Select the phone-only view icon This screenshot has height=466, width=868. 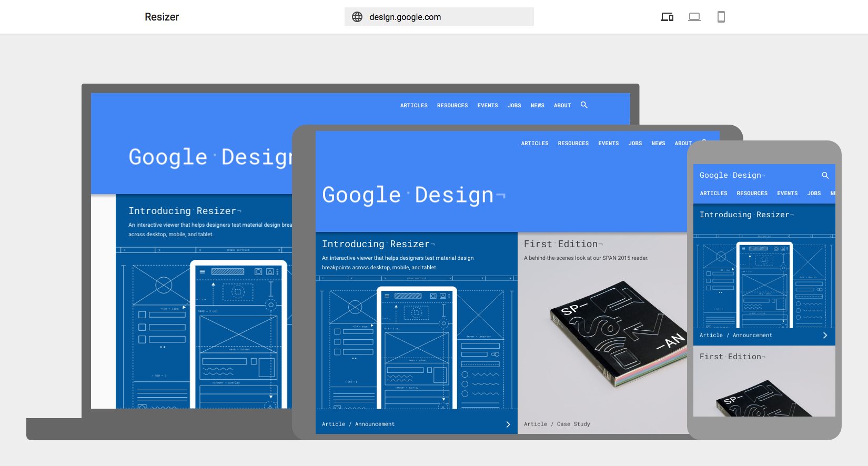pyautogui.click(x=721, y=17)
